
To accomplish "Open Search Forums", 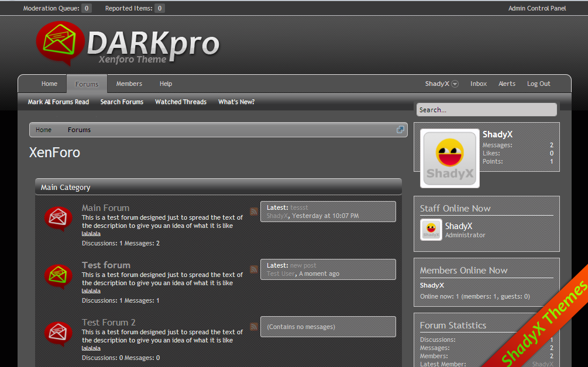I will tap(122, 102).
